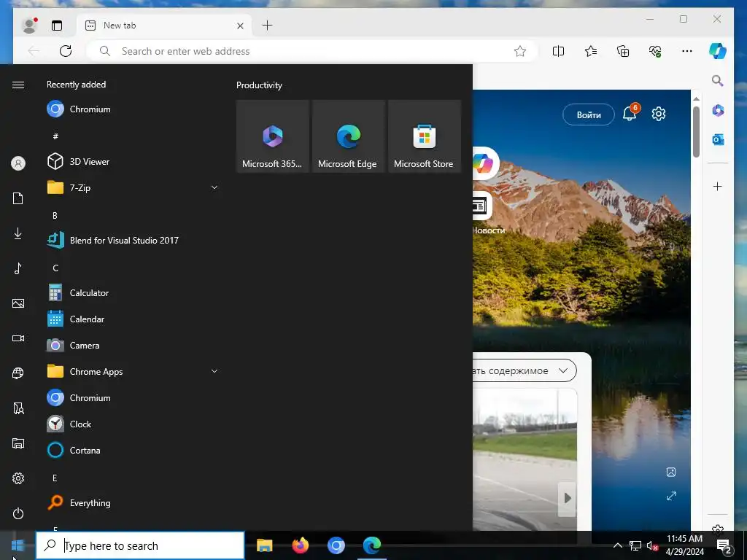This screenshot has height=560, width=747.
Task: Launch Camera app
Action: click(133, 345)
